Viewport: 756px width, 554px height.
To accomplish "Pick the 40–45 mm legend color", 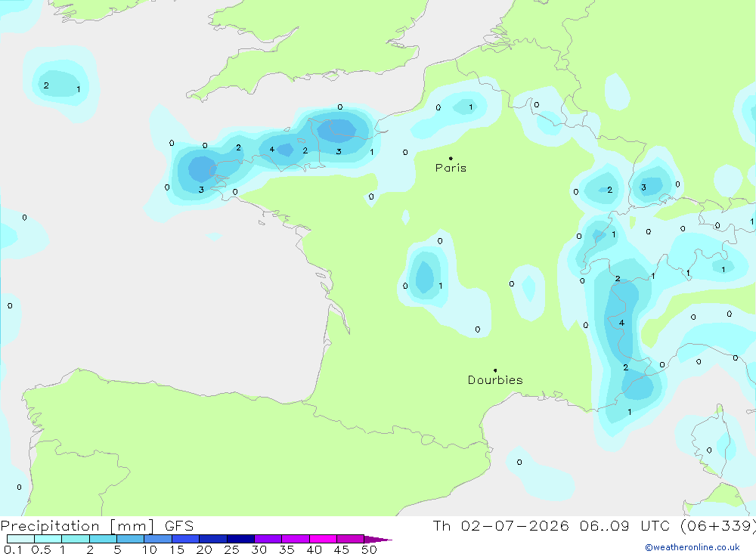I will (x=323, y=539).
